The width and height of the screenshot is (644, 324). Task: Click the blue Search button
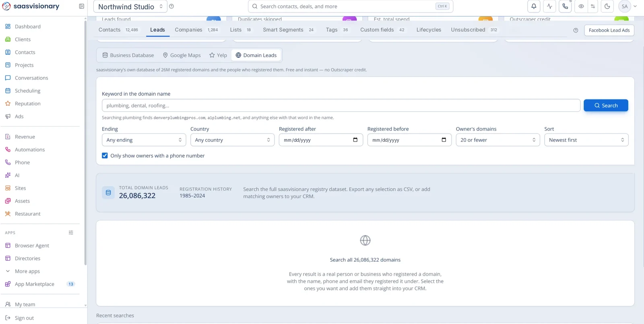click(606, 105)
